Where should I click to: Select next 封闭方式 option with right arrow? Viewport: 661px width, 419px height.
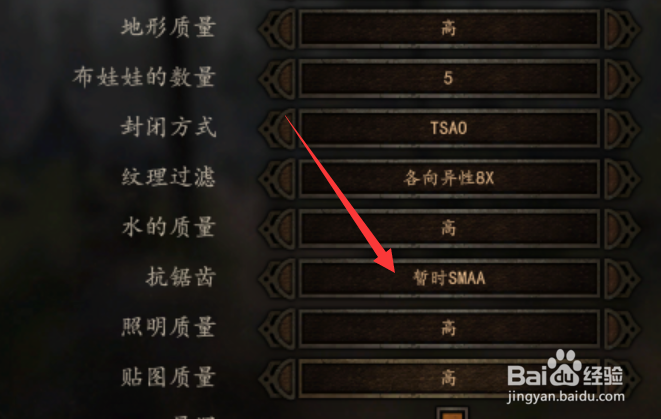tap(622, 128)
